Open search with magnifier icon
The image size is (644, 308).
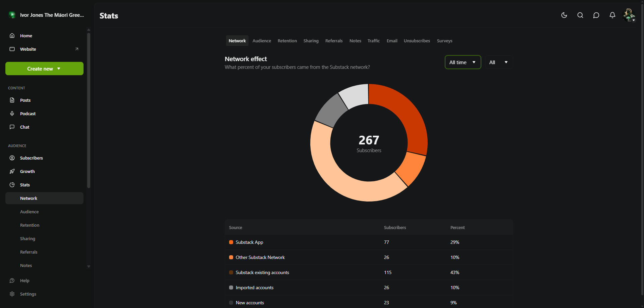(580, 15)
